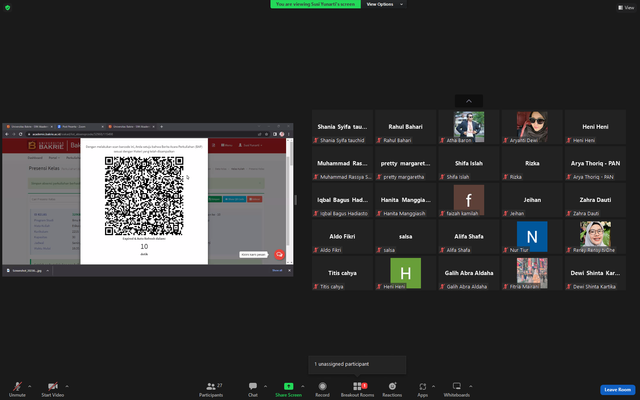Select Fitria Mairani's video thumbnail

(x=532, y=273)
